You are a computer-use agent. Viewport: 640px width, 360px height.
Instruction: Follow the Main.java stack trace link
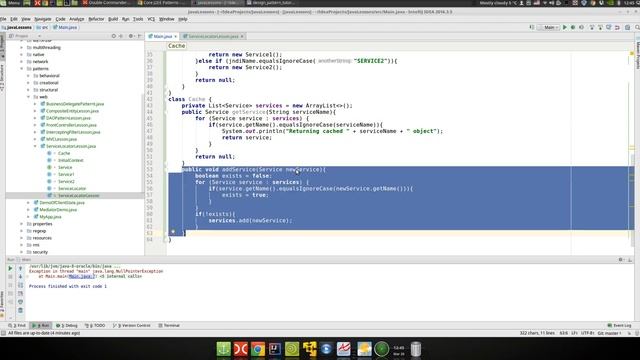click(x=81, y=276)
